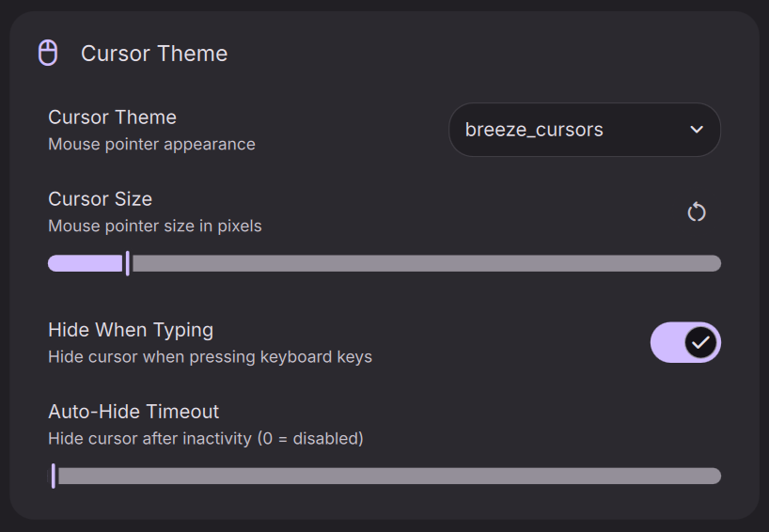Click the "Cursor Theme" section header title

coord(154,54)
